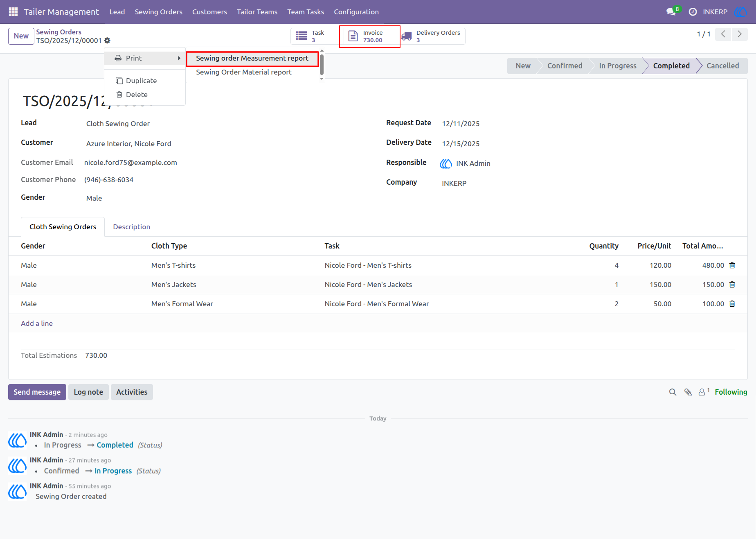Set status to Confirmed
The width and height of the screenshot is (756, 540).
coord(565,66)
